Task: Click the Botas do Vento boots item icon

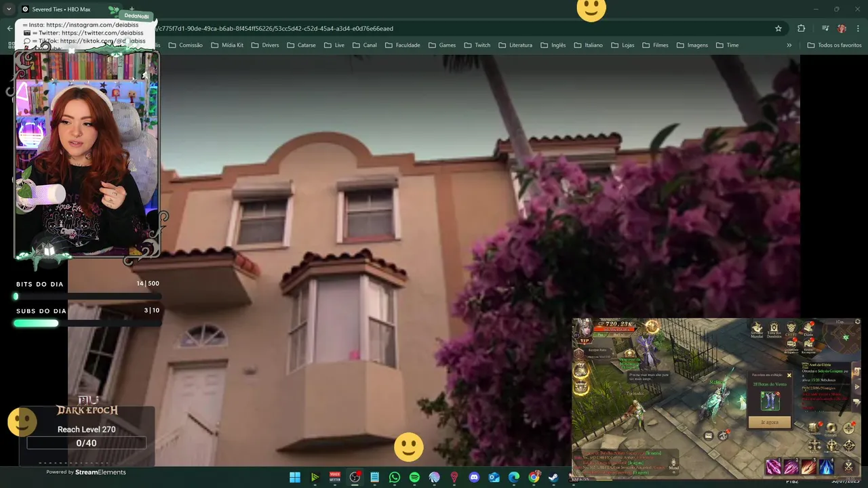Action: [x=770, y=401]
